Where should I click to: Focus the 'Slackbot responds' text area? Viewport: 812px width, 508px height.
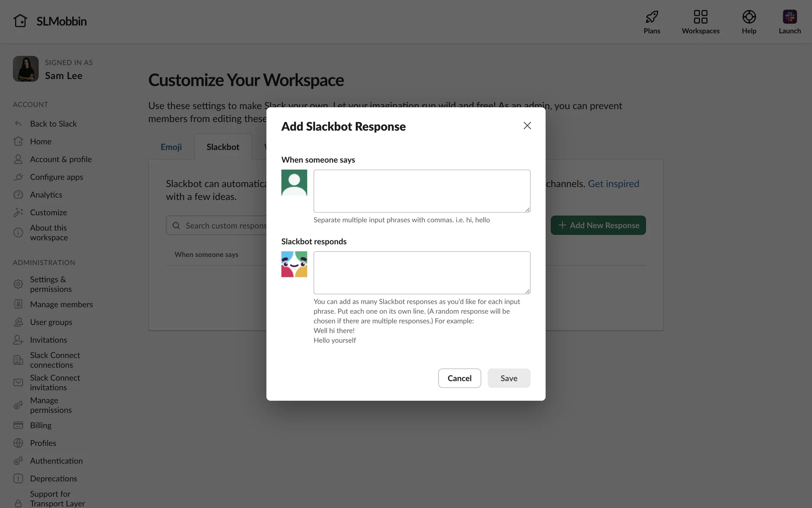click(422, 273)
